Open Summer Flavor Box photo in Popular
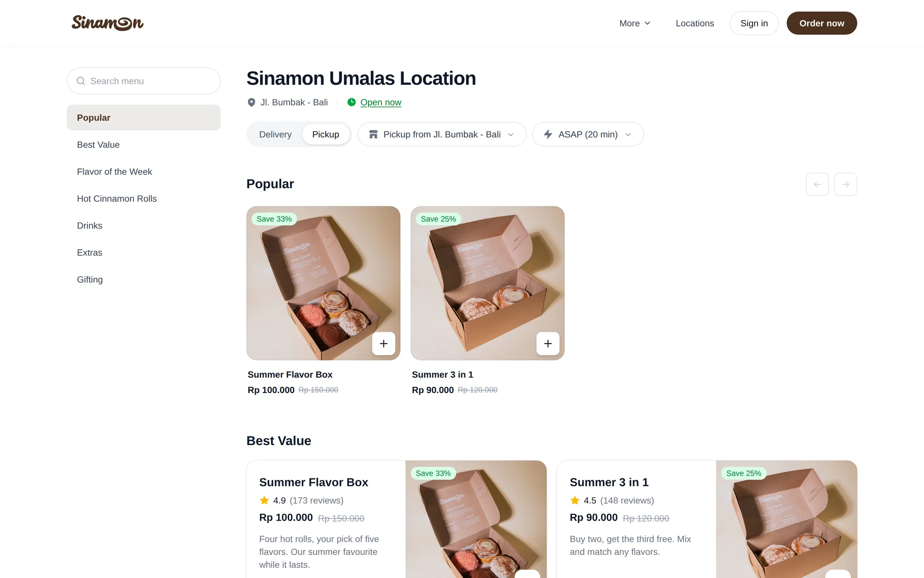This screenshot has width=924, height=578. pyautogui.click(x=323, y=283)
